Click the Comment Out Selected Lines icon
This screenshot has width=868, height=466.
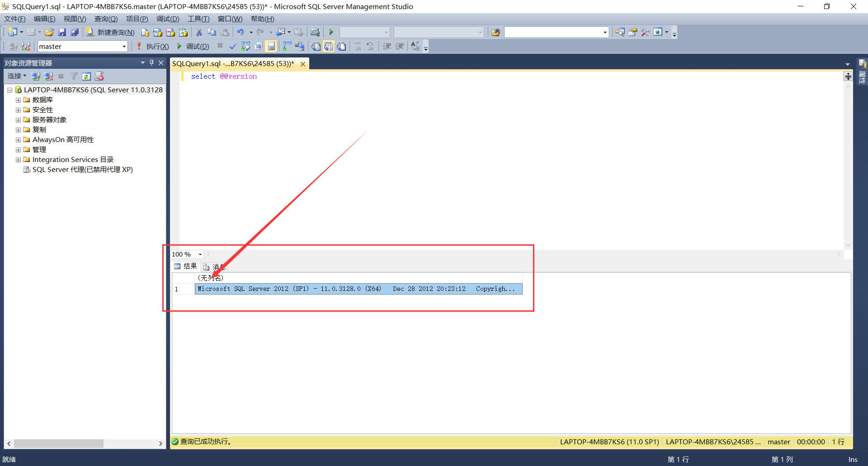[x=357, y=46]
